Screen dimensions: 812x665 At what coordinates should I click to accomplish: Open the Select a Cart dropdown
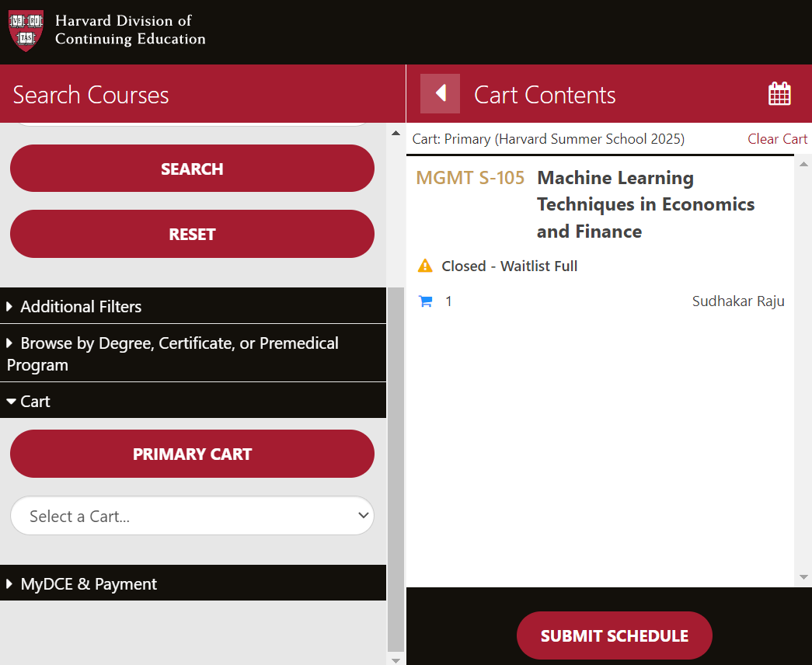pyautogui.click(x=192, y=516)
